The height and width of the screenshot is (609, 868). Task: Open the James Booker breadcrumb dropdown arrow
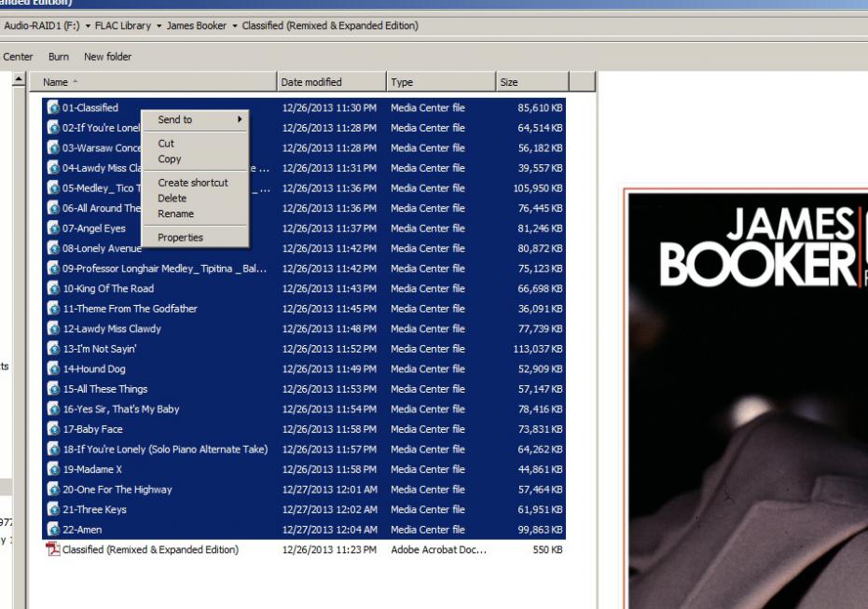click(234, 26)
